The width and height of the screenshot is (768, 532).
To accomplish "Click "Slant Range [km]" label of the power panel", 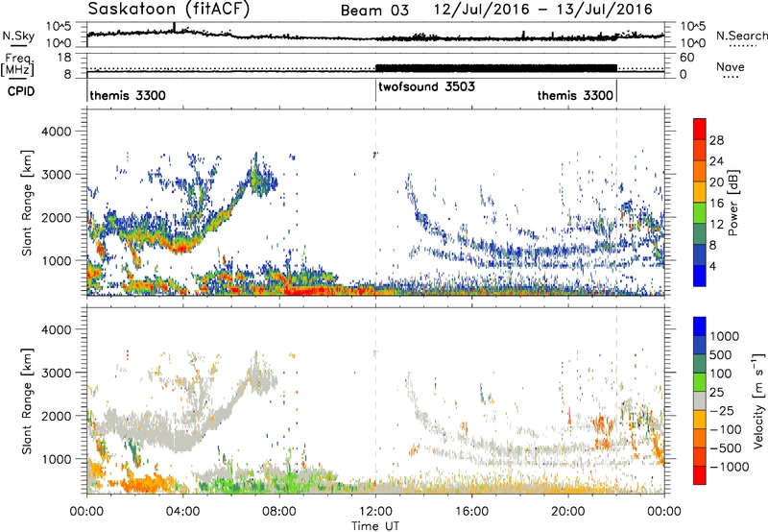I will point(27,203).
